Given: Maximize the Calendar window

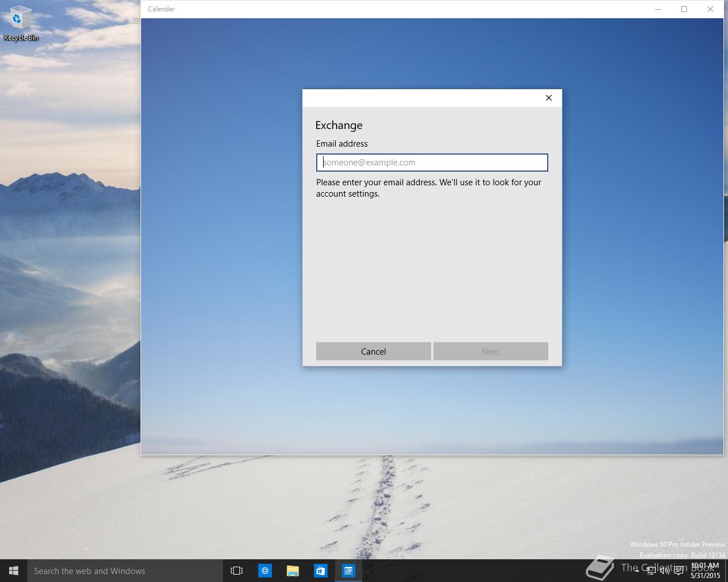Looking at the screenshot, I should point(684,9).
